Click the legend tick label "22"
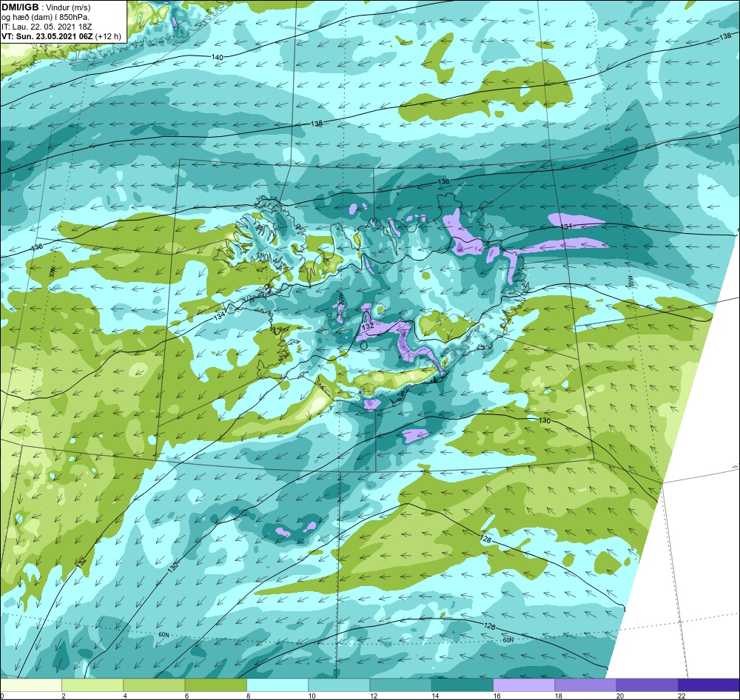Image resolution: width=740 pixels, height=700 pixels. [x=682, y=696]
